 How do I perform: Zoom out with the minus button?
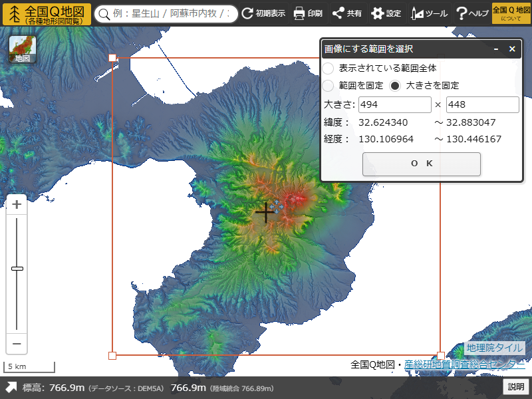point(17,344)
